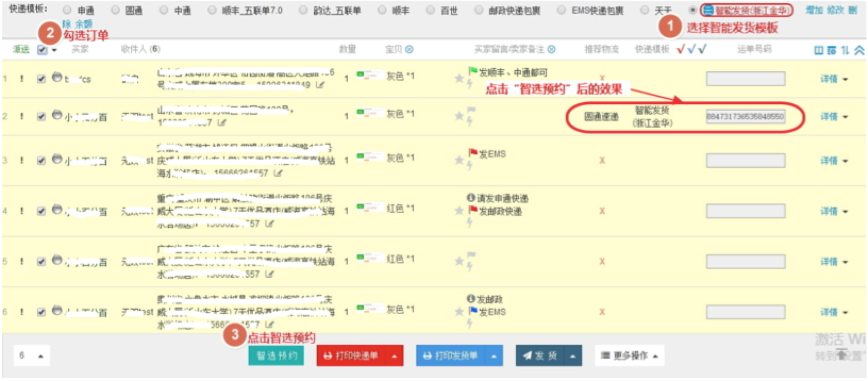Edit address pencil icon in row 6
The image size is (868, 381).
270,325
